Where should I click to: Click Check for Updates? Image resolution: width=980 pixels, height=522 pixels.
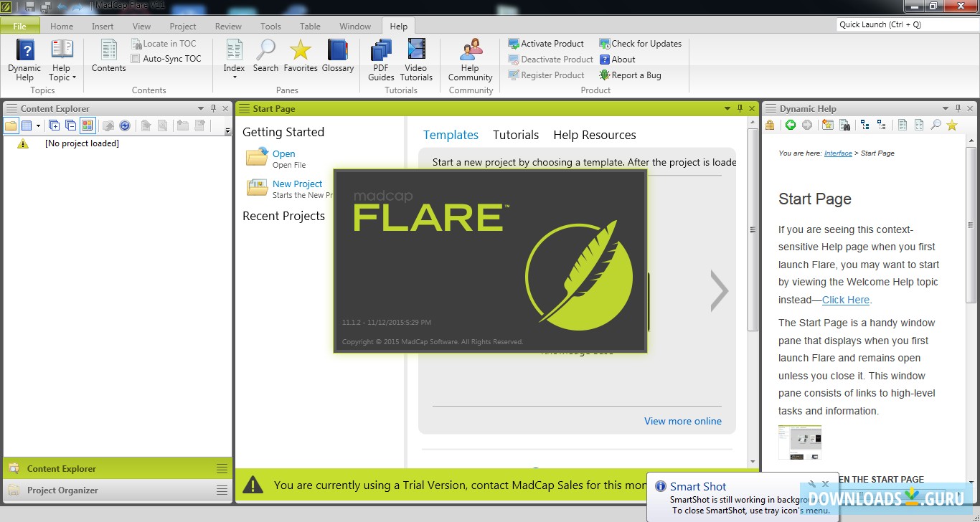(640, 44)
